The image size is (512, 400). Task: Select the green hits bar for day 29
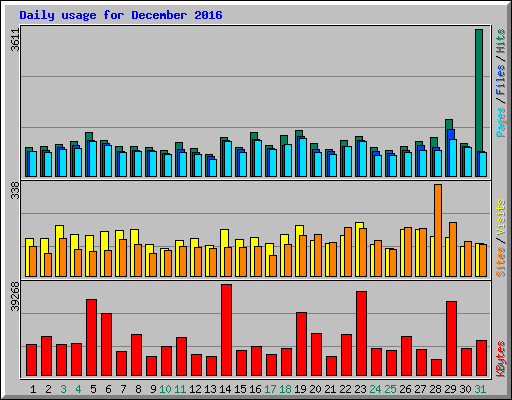pyautogui.click(x=449, y=124)
